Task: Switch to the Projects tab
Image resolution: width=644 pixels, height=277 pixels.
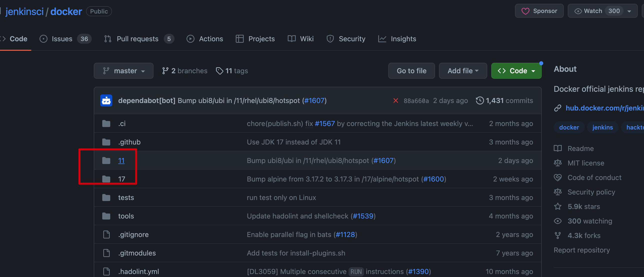Action: tap(255, 39)
